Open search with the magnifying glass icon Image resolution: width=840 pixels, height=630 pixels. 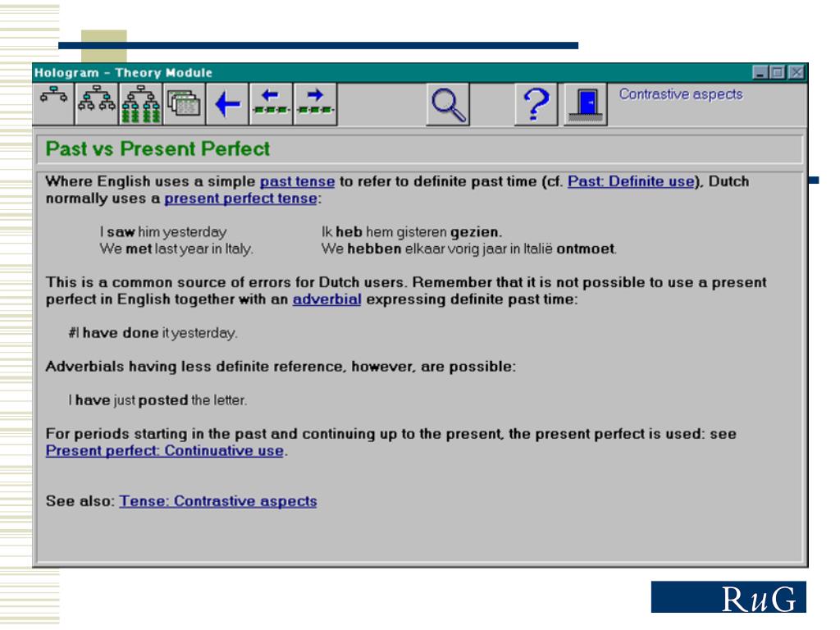tap(448, 104)
